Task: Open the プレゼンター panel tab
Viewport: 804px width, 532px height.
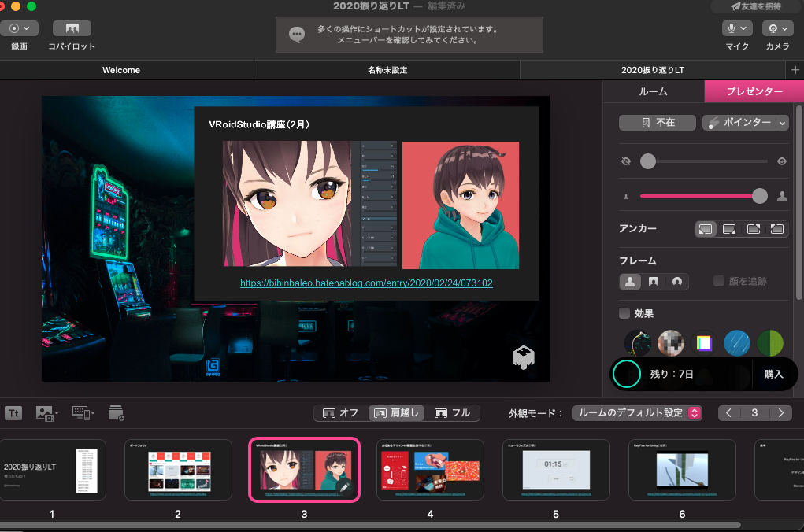Action: tap(754, 92)
